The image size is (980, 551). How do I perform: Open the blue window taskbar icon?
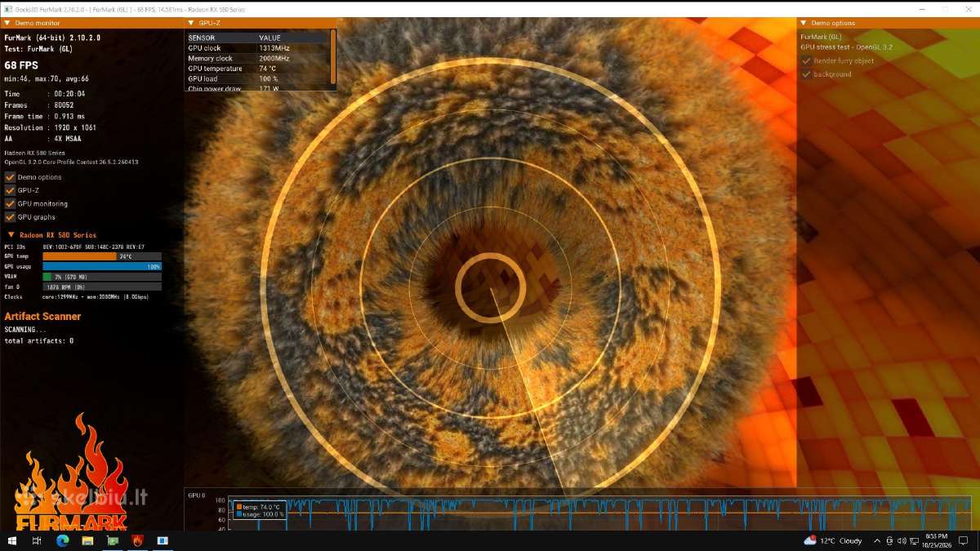[163, 540]
